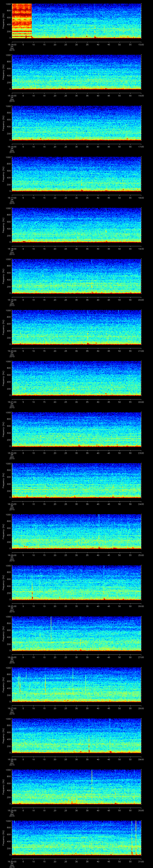Click the 16:20:00 start time label
153x868 pixels.
tap(12, 351)
